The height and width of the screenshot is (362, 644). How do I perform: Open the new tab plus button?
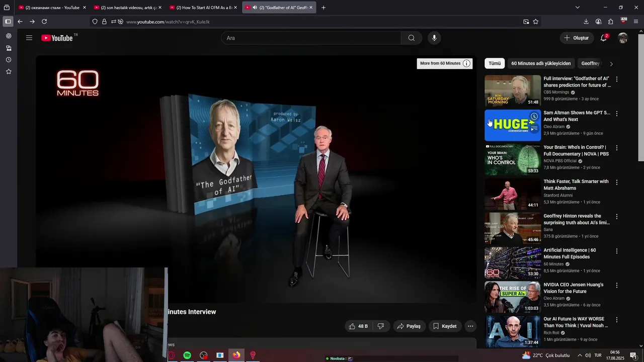coord(323,8)
